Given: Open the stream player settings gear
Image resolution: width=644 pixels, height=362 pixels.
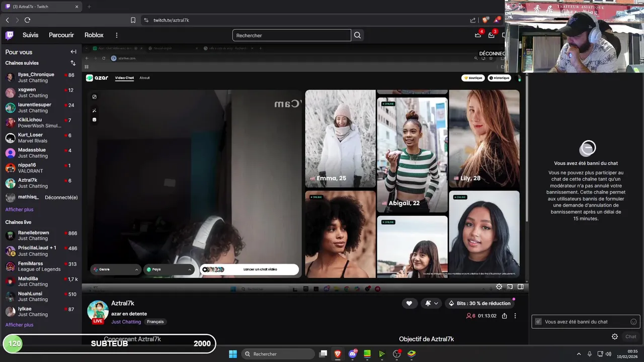Looking at the screenshot, I should (499, 287).
